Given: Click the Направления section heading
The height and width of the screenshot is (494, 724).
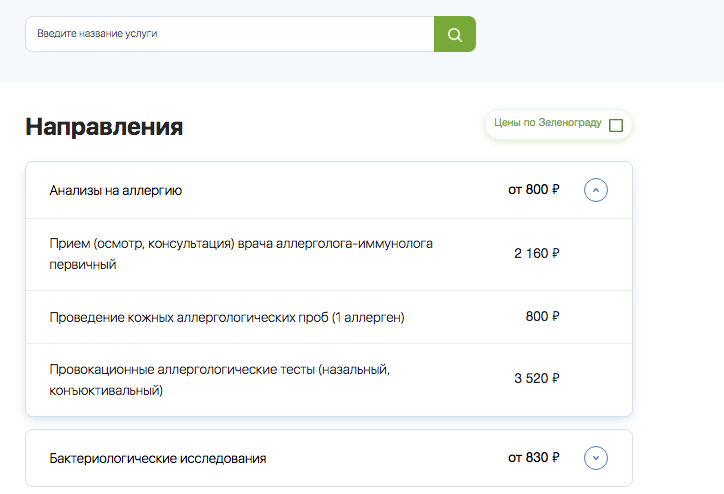Looking at the screenshot, I should (x=104, y=127).
